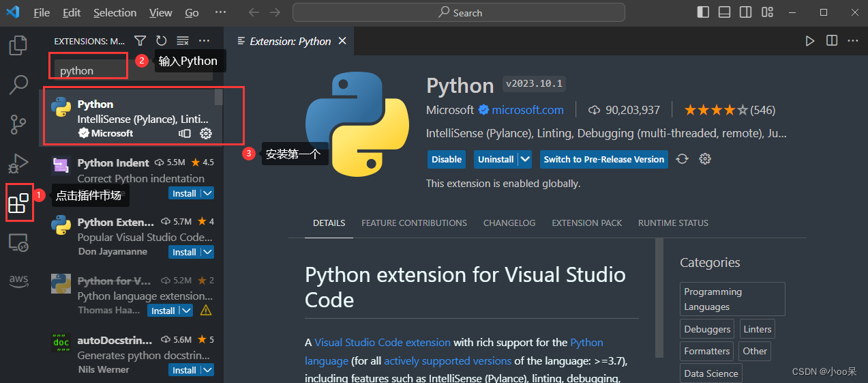Open the microsoft.com publisher link

click(x=528, y=110)
